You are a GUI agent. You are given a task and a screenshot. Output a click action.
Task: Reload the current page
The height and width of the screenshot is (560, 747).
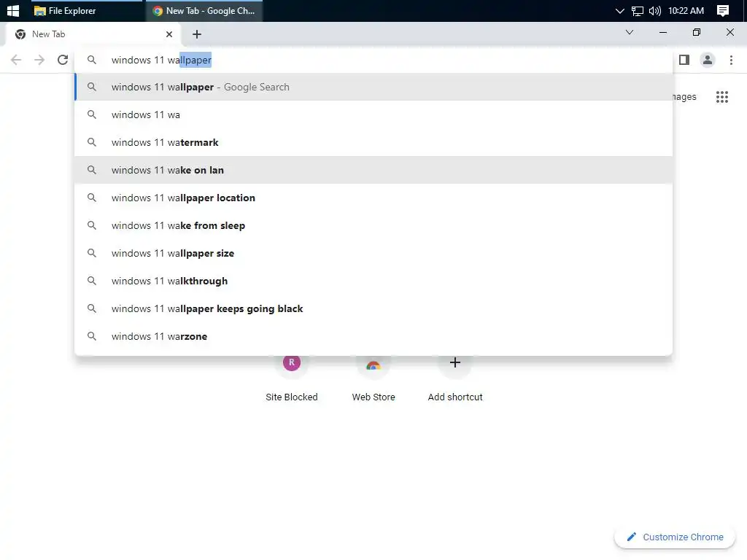coord(63,60)
